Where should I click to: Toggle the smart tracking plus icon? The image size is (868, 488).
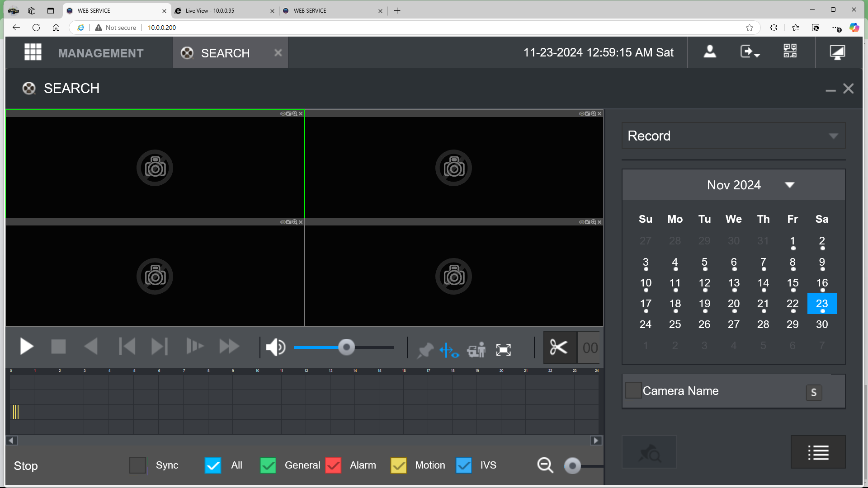[x=449, y=350]
